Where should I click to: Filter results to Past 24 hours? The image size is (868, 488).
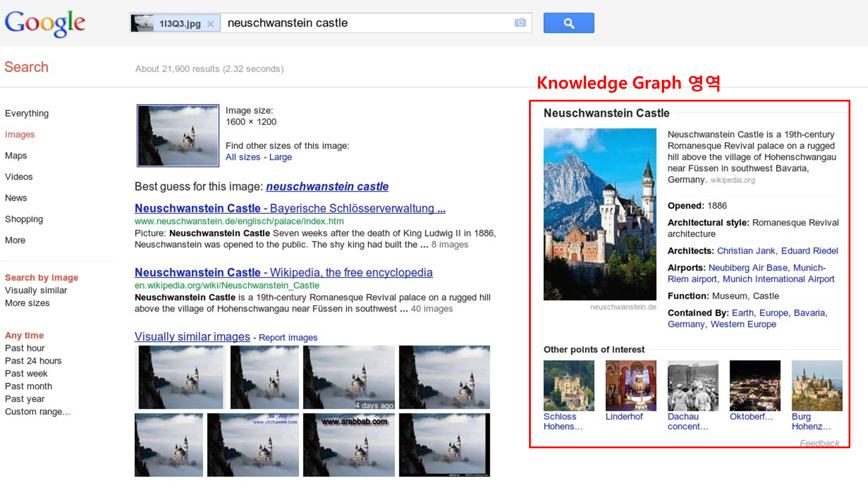click(33, 361)
